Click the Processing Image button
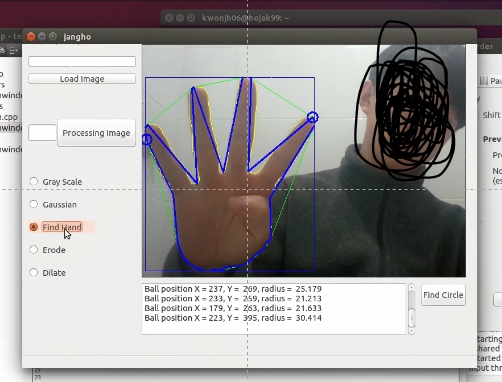Image resolution: width=502 pixels, height=382 pixels. tap(96, 133)
